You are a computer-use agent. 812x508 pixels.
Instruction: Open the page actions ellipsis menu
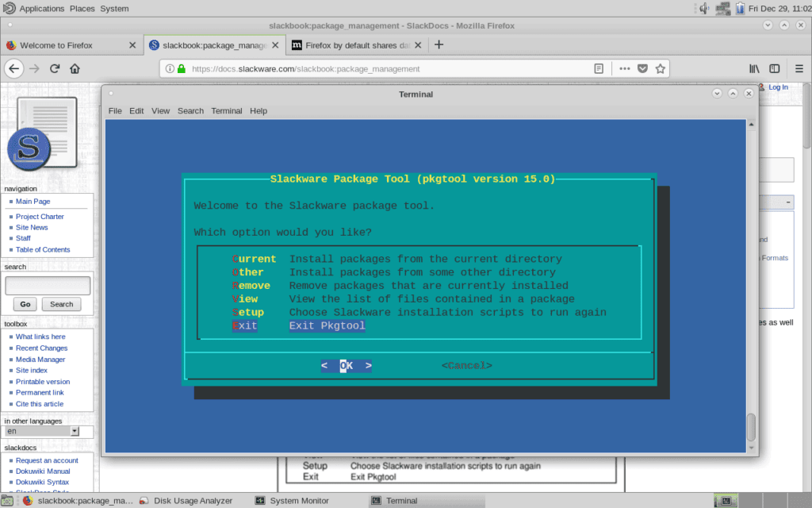(x=625, y=69)
